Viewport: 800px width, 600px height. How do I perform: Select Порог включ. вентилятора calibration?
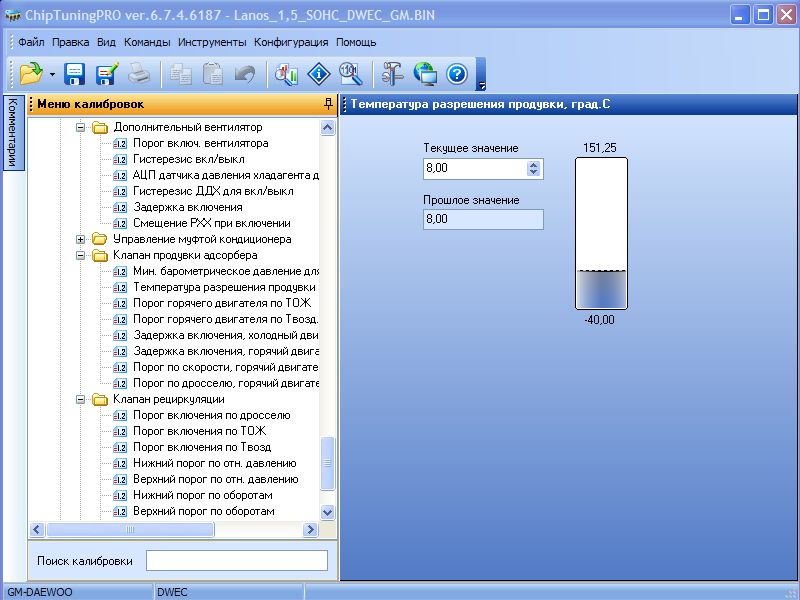[x=200, y=144]
